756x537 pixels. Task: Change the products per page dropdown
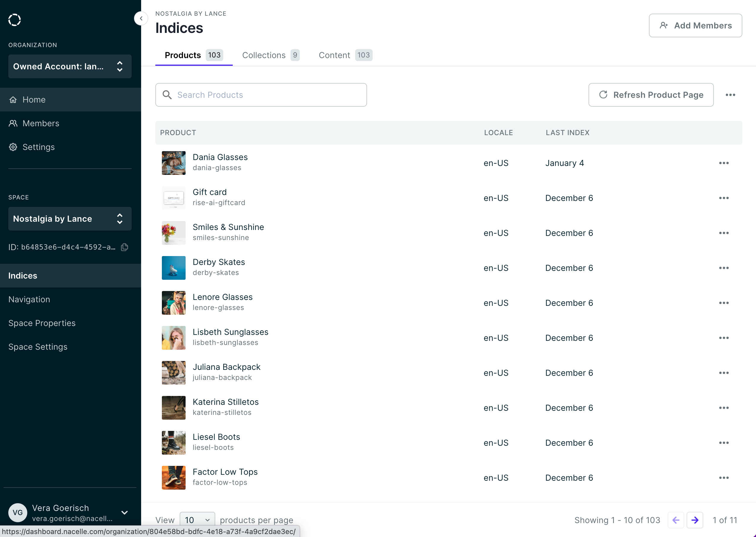197,520
